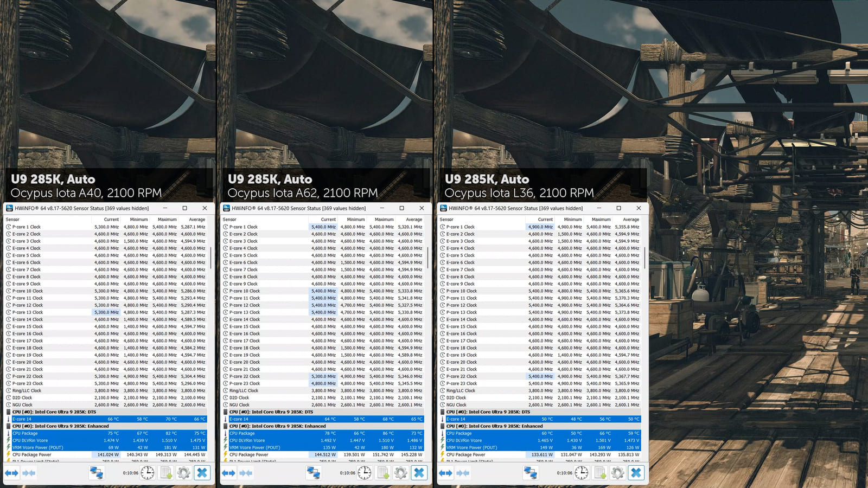868x488 pixels.
Task: Select P-core 1 Clock row in L36 window
Action: (540, 227)
